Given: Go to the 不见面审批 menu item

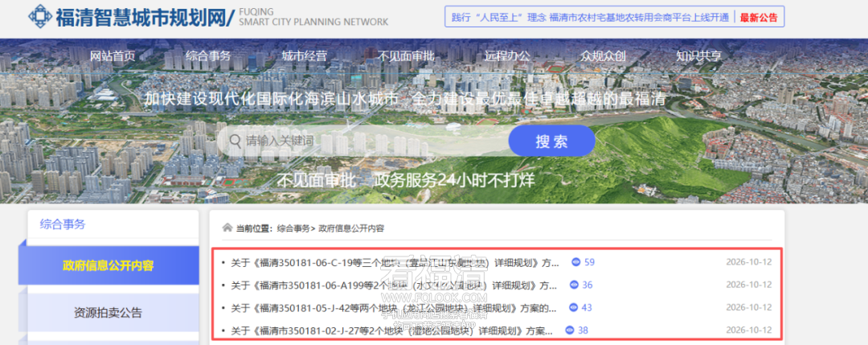Looking at the screenshot, I should pos(406,56).
